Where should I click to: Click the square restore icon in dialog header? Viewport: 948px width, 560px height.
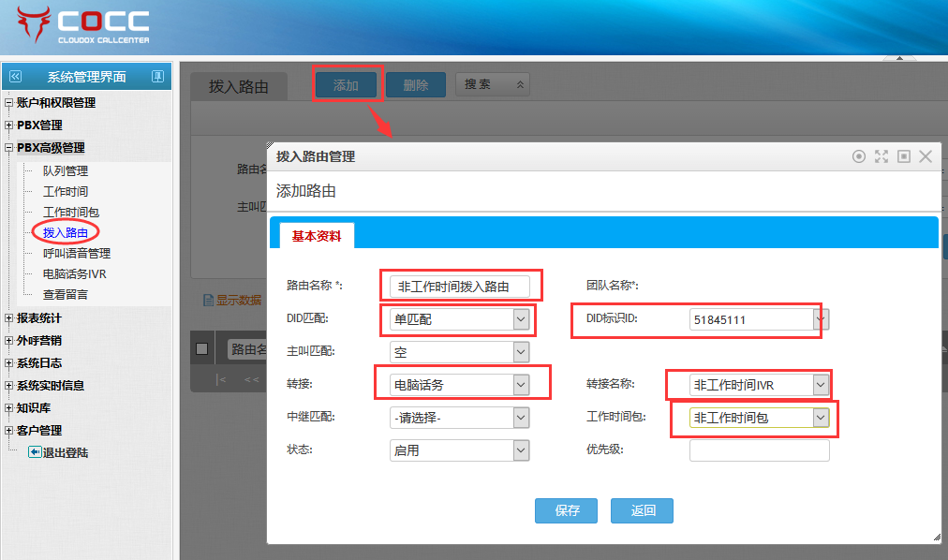tap(904, 156)
